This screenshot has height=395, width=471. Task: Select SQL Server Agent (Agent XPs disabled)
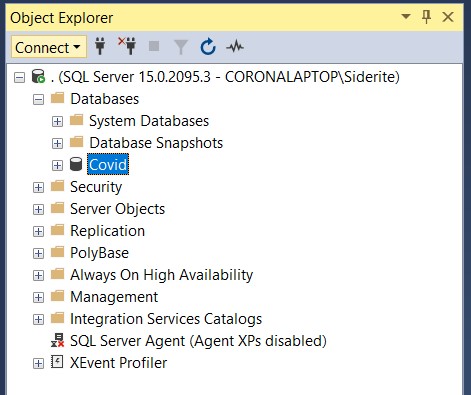(198, 341)
